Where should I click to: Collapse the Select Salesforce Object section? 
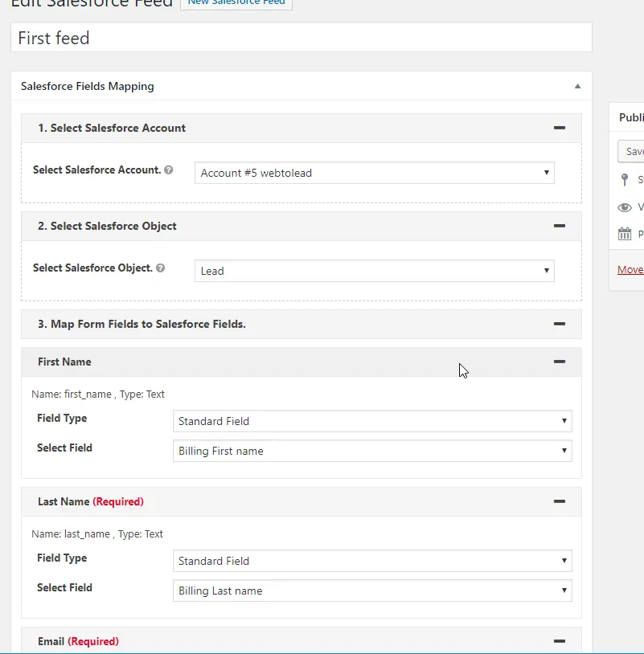click(559, 226)
